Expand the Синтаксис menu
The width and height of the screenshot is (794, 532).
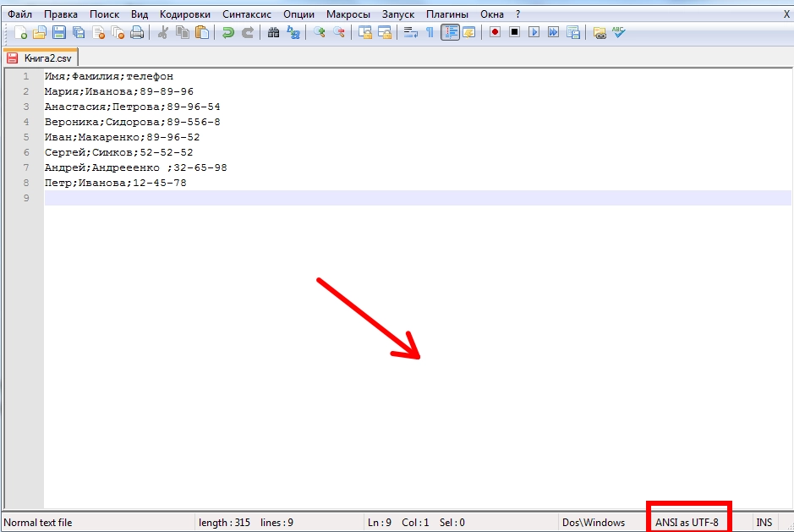click(247, 14)
